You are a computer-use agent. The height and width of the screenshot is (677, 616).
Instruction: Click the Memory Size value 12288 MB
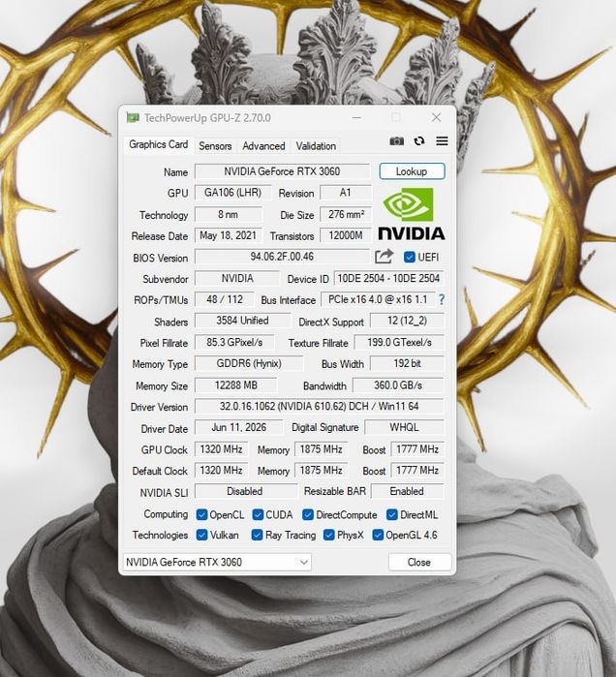click(x=235, y=385)
